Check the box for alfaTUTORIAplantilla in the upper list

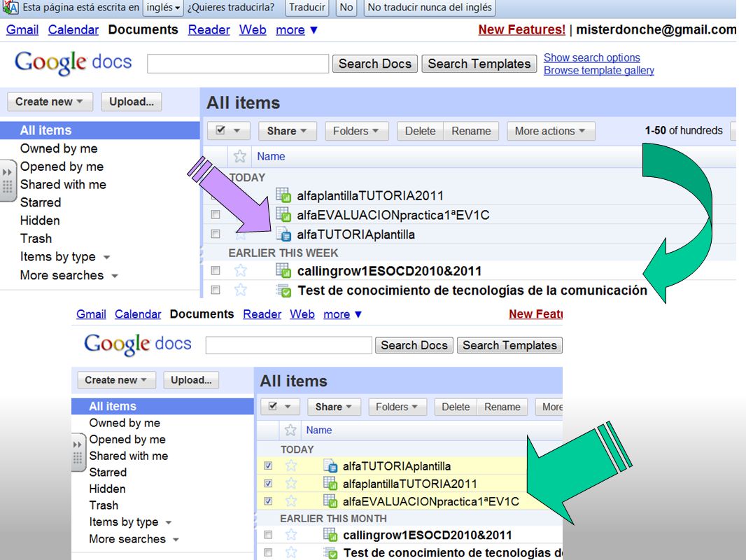pos(216,234)
